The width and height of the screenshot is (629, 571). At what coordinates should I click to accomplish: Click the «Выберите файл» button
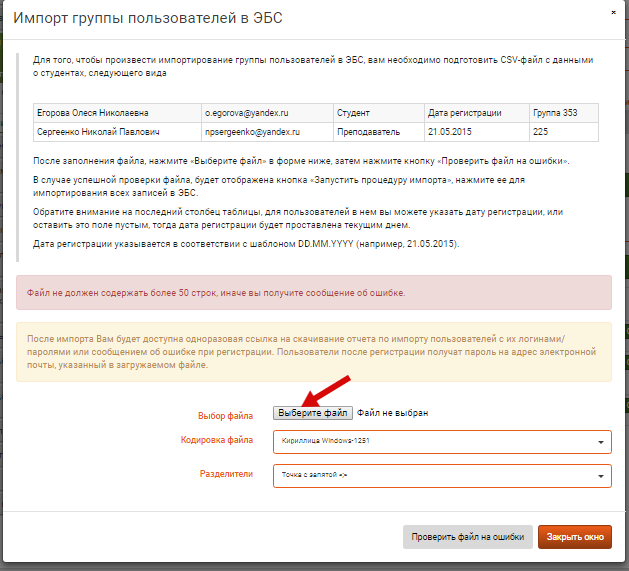pyautogui.click(x=313, y=412)
